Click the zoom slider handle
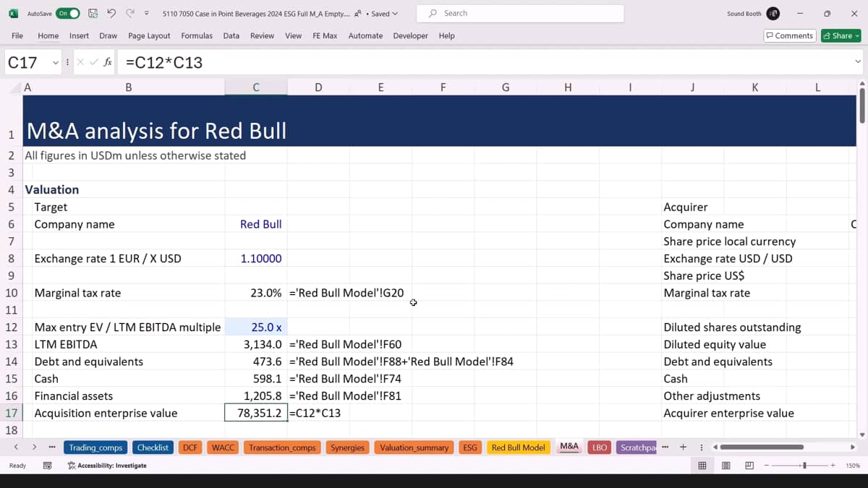This screenshot has height=488, width=868. coord(804,466)
